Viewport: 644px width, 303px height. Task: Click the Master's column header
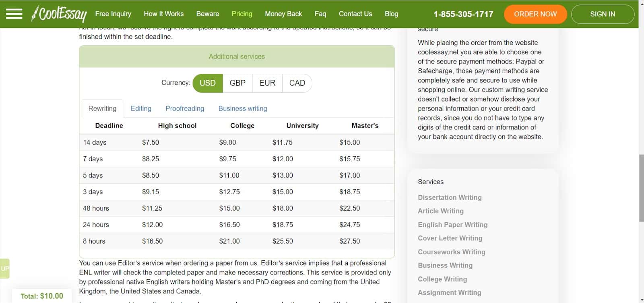(365, 126)
